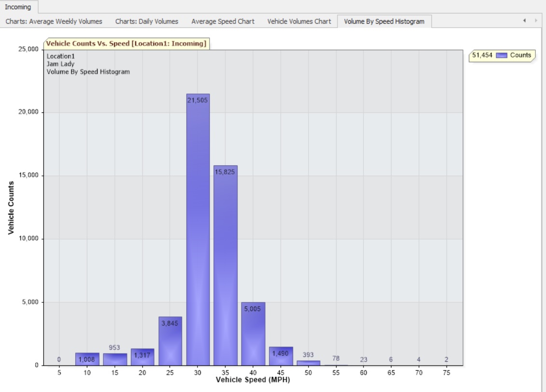Click the 75 x-axis label
The image size is (546, 392).
pyautogui.click(x=447, y=373)
